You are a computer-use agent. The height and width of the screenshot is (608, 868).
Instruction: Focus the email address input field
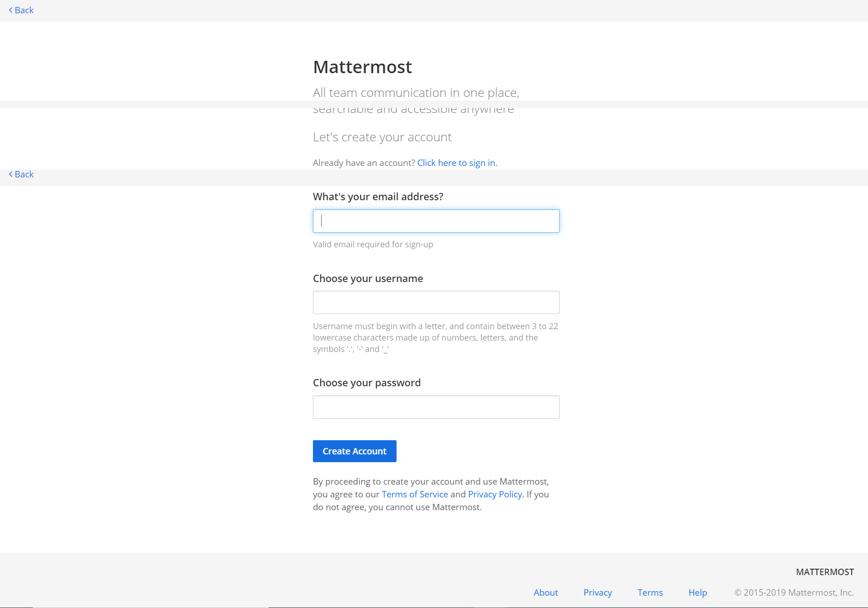[x=436, y=221]
